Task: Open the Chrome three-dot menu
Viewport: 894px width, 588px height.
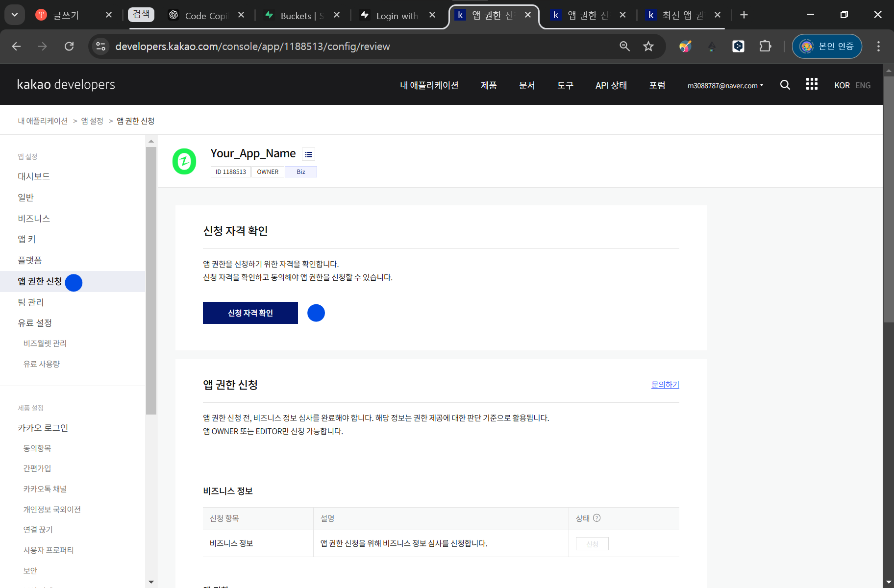Action: coord(878,46)
